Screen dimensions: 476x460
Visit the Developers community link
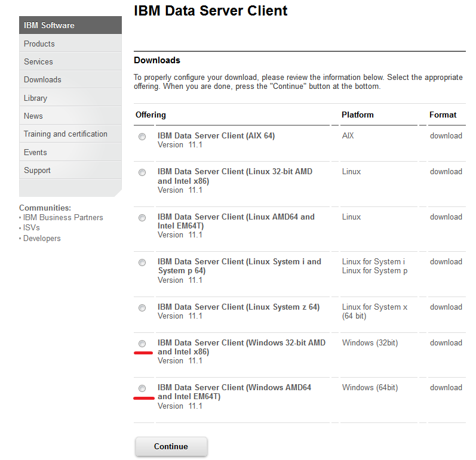(x=42, y=238)
